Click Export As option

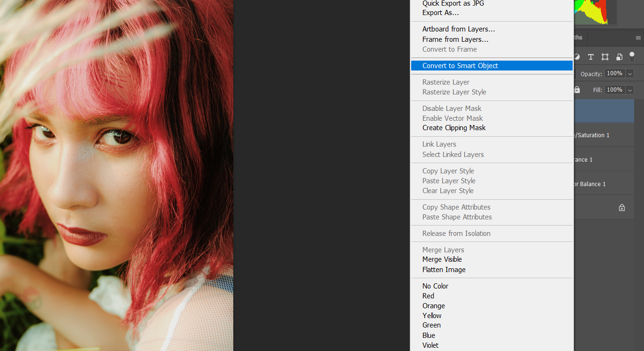[x=440, y=13]
